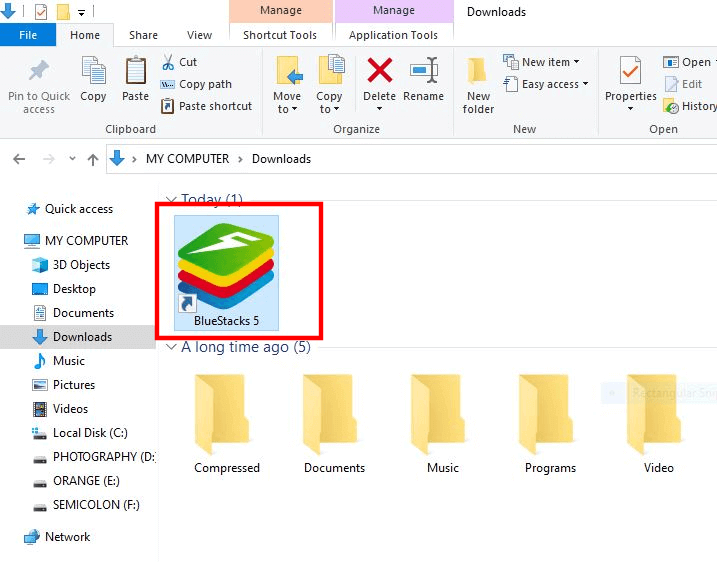Click the Edit button in Open group
Screen dimensions: 717x562
tap(683, 84)
